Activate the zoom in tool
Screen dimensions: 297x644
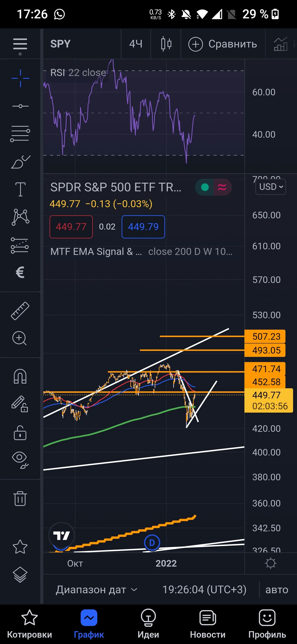[20, 338]
